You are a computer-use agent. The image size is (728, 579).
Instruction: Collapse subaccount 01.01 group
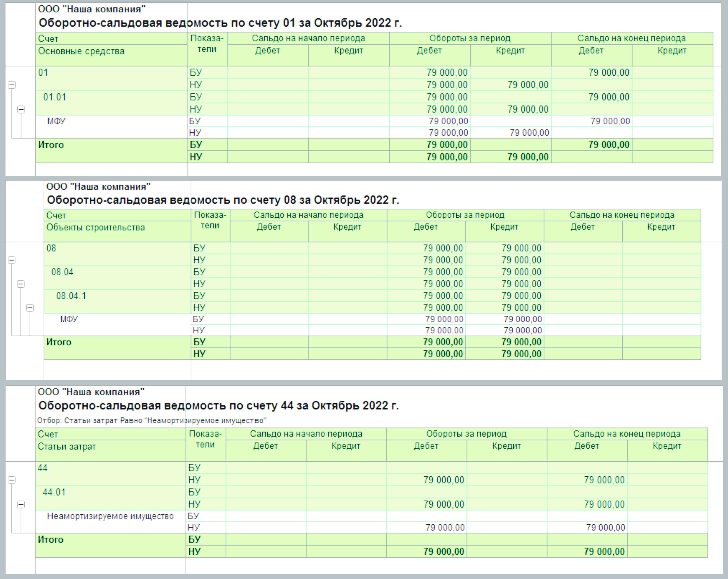(x=21, y=109)
